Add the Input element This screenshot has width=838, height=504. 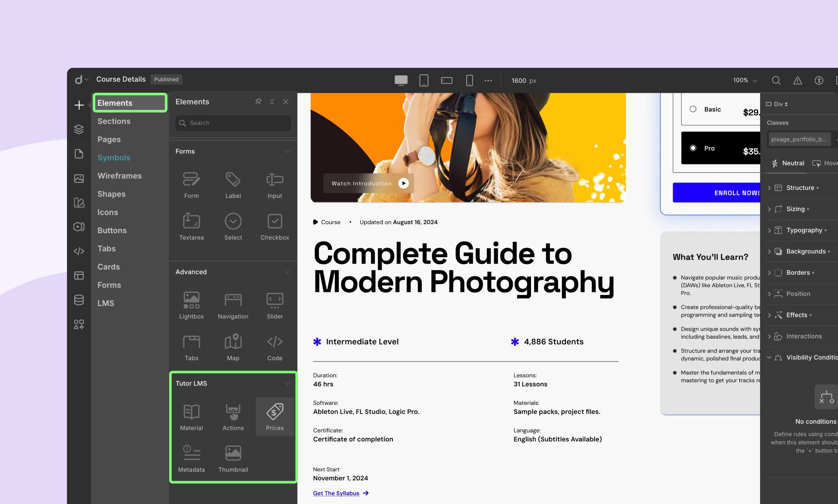(x=275, y=185)
